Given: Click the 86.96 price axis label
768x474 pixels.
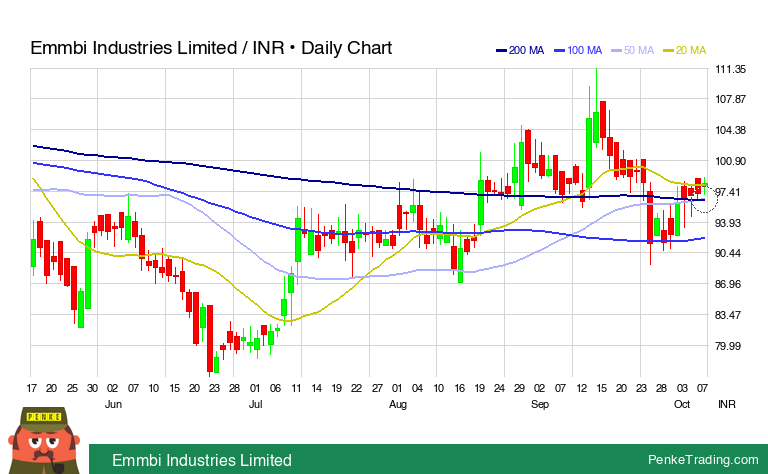Looking at the screenshot, I should 727,284.
